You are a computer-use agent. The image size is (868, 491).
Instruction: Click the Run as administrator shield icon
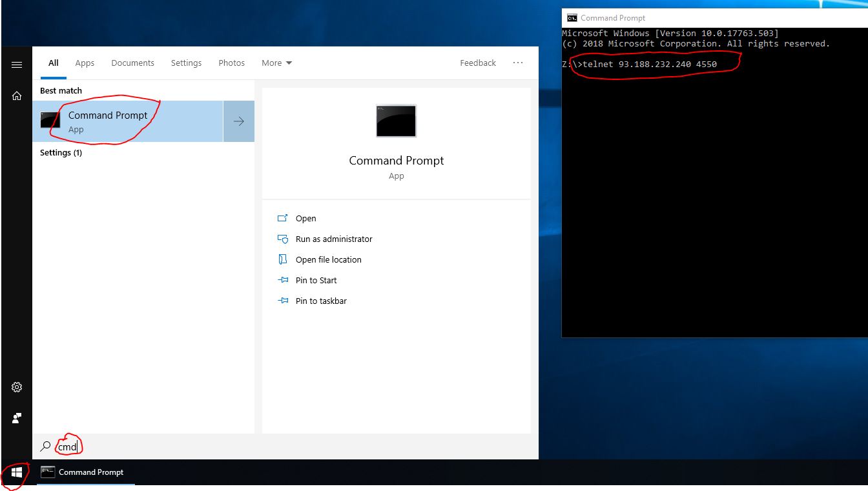282,239
